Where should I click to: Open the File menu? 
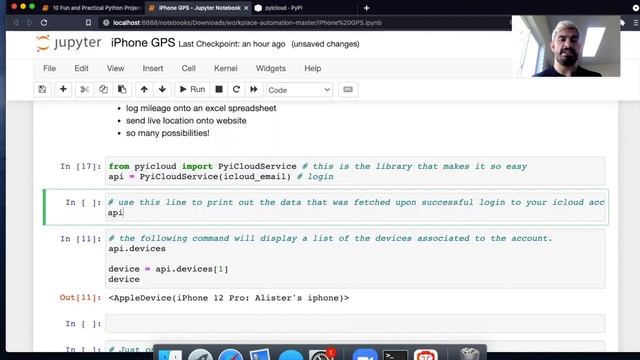(49, 68)
